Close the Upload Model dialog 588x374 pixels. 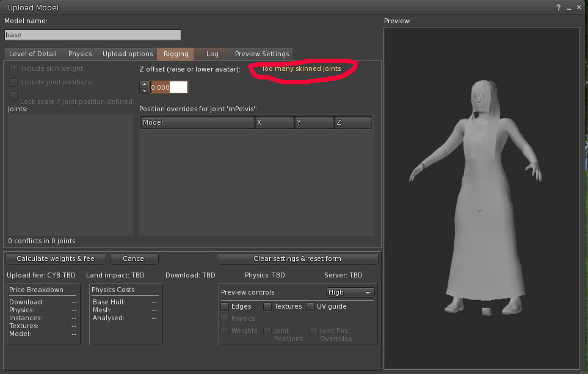tap(579, 8)
